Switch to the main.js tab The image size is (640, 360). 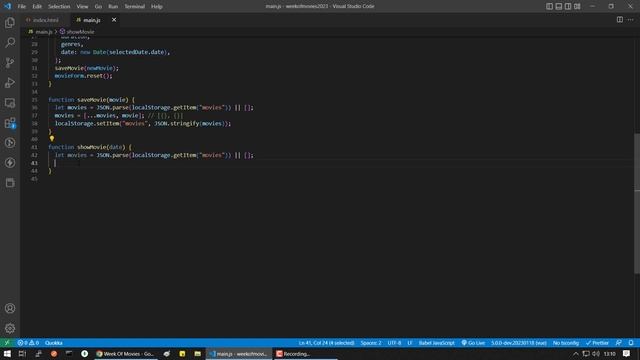click(92, 20)
